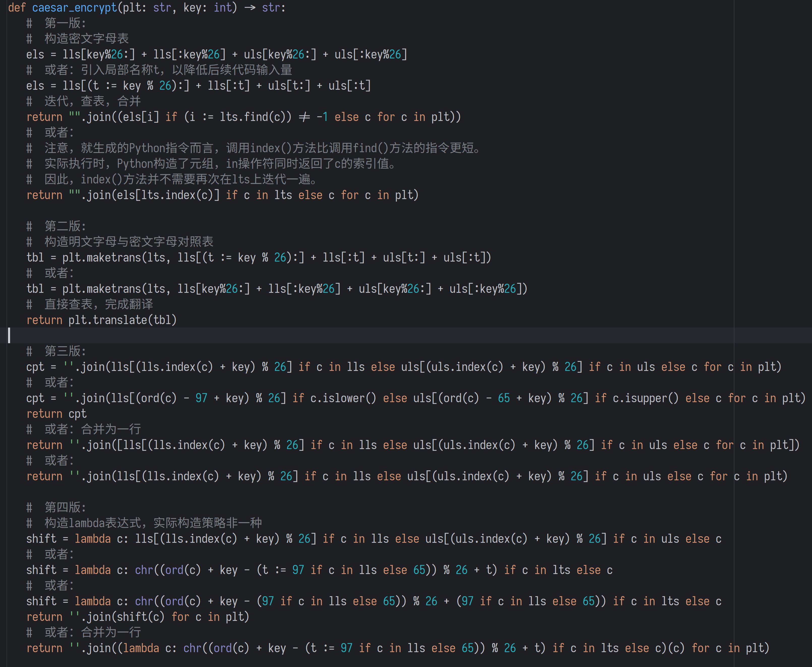Click the comment starting with 注意，就生成的Python指令
Viewport: 812px width, 667px height.
pos(261,148)
